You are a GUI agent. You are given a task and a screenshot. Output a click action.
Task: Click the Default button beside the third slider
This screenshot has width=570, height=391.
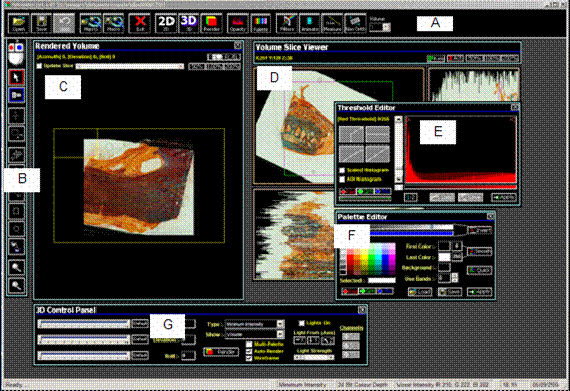click(x=140, y=355)
